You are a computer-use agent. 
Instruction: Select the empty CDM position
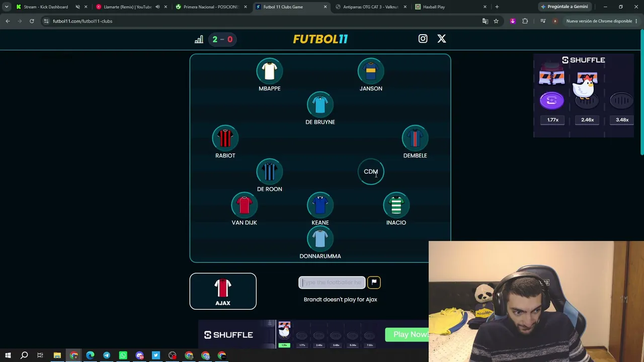[371, 172]
